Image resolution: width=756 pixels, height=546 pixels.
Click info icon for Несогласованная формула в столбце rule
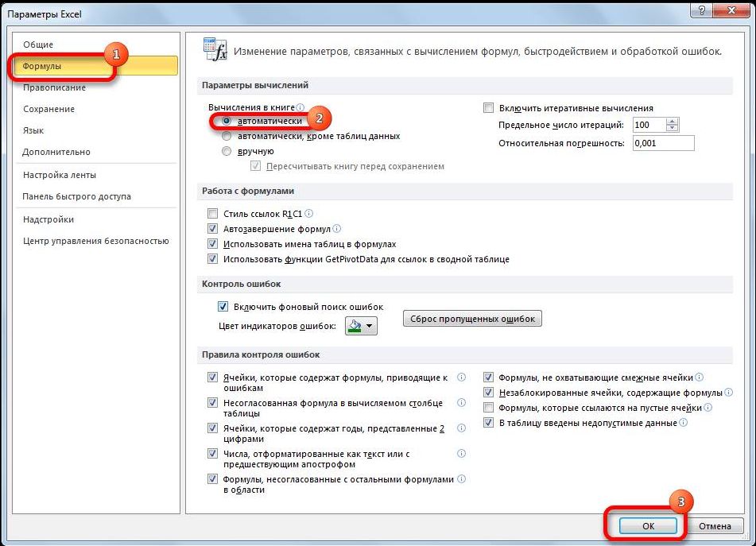point(461,402)
